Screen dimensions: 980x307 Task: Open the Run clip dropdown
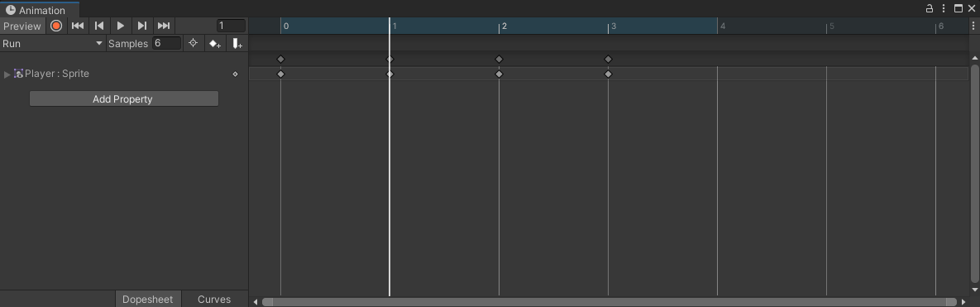pyautogui.click(x=52, y=44)
